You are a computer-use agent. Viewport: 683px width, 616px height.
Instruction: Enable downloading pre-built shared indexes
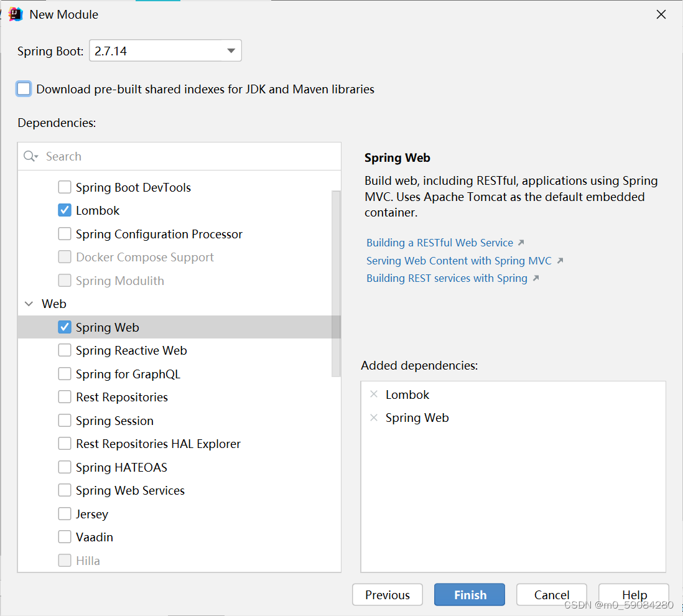click(23, 88)
